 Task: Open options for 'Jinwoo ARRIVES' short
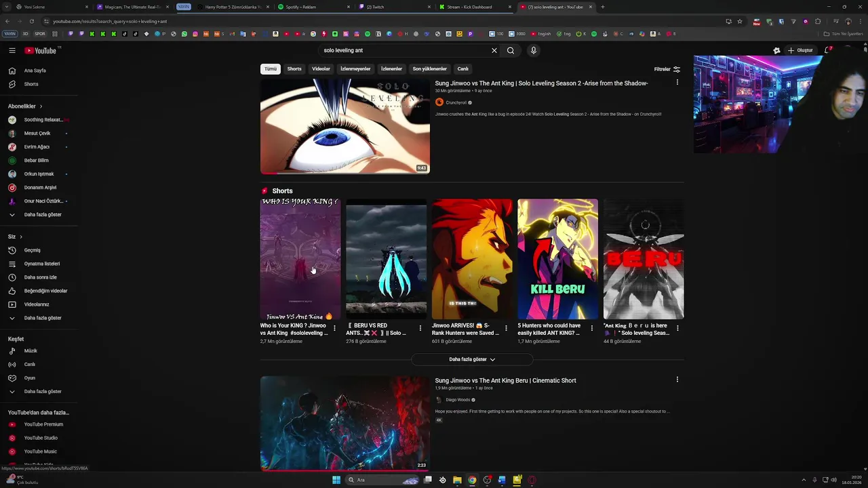point(506,328)
